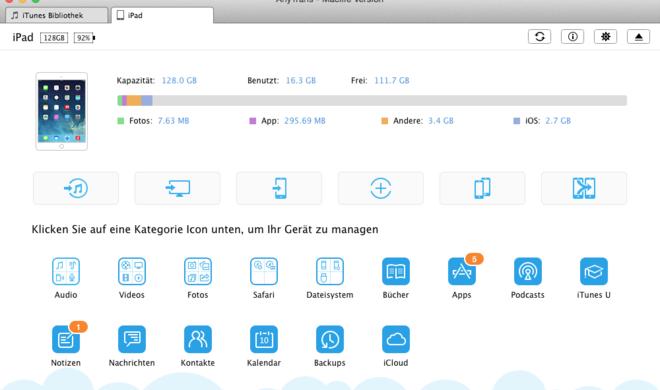
Task: Open the iTunes U category
Action: tap(593, 271)
